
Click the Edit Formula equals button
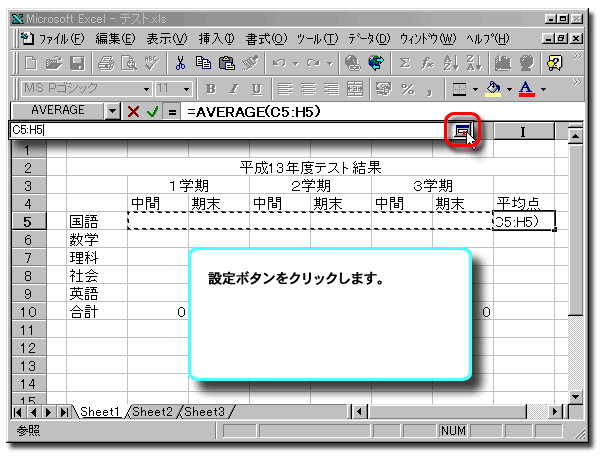(172, 112)
